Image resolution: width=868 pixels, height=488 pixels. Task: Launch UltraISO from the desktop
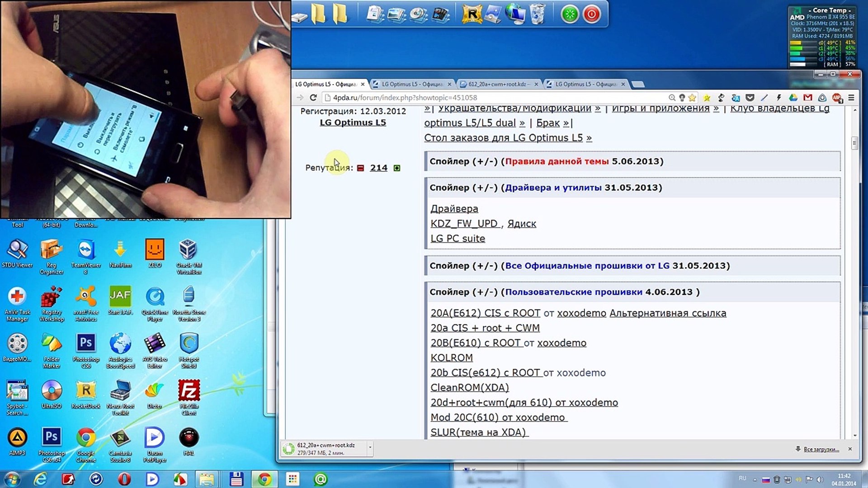(52, 394)
